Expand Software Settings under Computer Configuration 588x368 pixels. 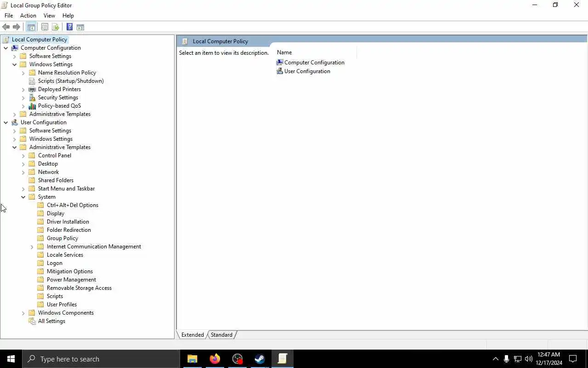[15, 56]
